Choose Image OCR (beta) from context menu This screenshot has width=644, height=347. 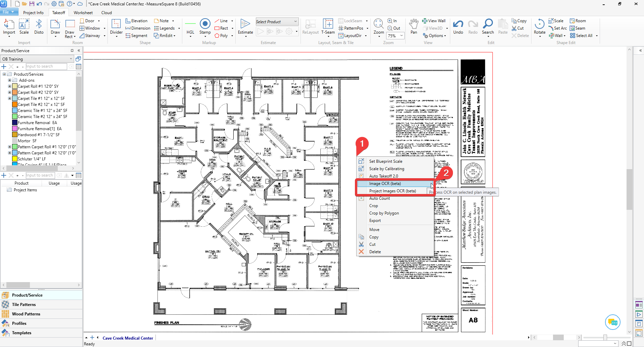395,184
